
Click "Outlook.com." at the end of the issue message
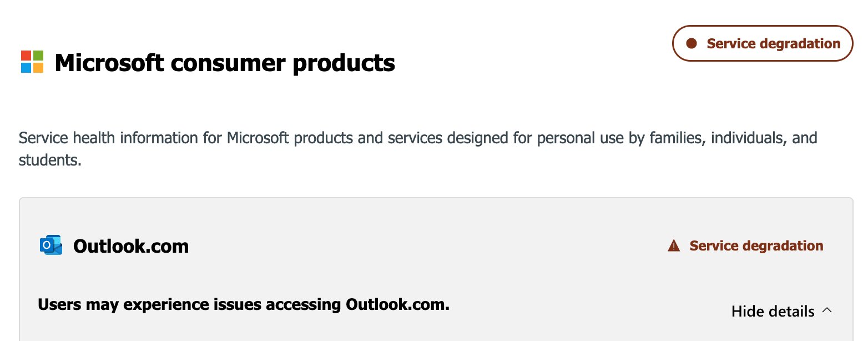397,305
